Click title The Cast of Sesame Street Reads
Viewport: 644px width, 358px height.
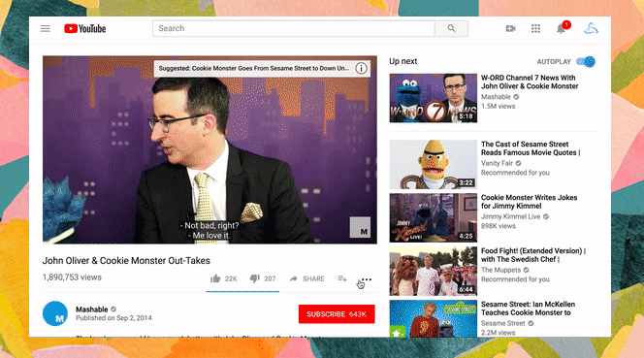point(531,148)
